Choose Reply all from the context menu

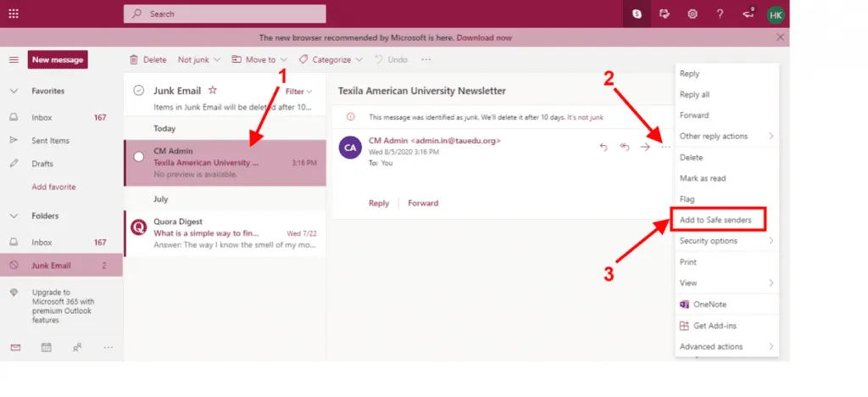click(x=726, y=95)
